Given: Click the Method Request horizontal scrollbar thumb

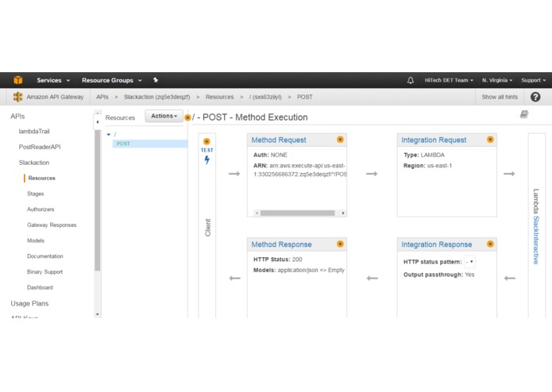Looking at the screenshot, I should [x=298, y=213].
